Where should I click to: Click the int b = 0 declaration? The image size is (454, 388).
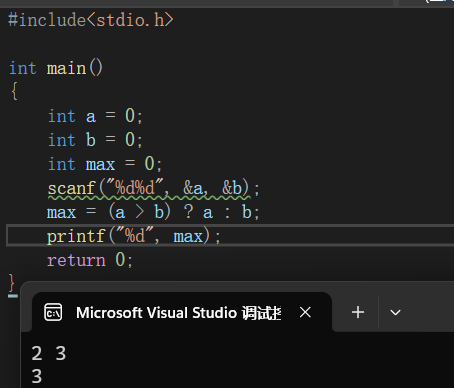click(x=95, y=140)
